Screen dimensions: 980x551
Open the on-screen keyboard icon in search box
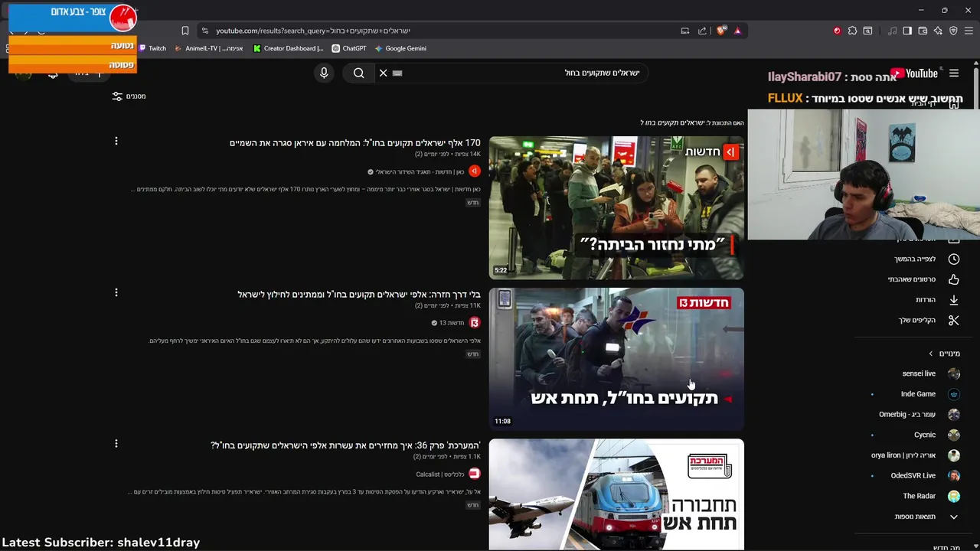[x=397, y=73]
